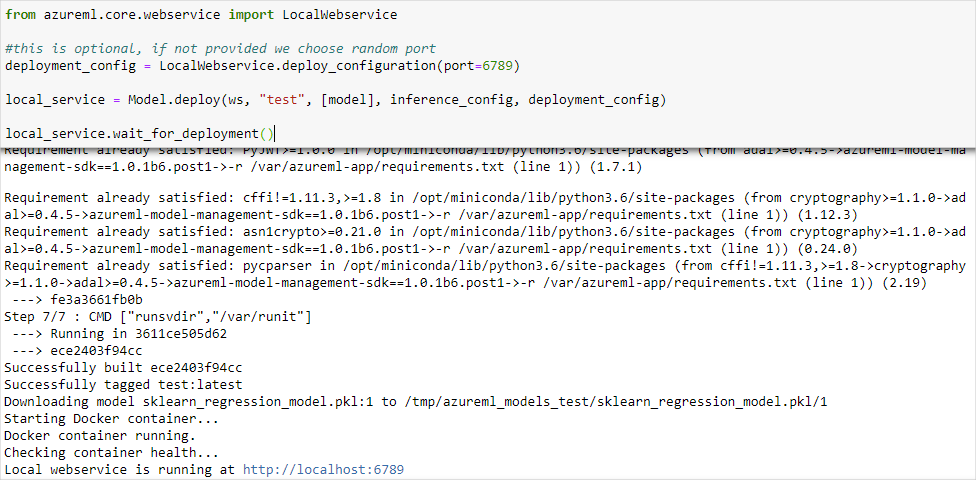The height and width of the screenshot is (480, 976).
Task: Click the "Docker container running." output line
Action: tap(99, 436)
